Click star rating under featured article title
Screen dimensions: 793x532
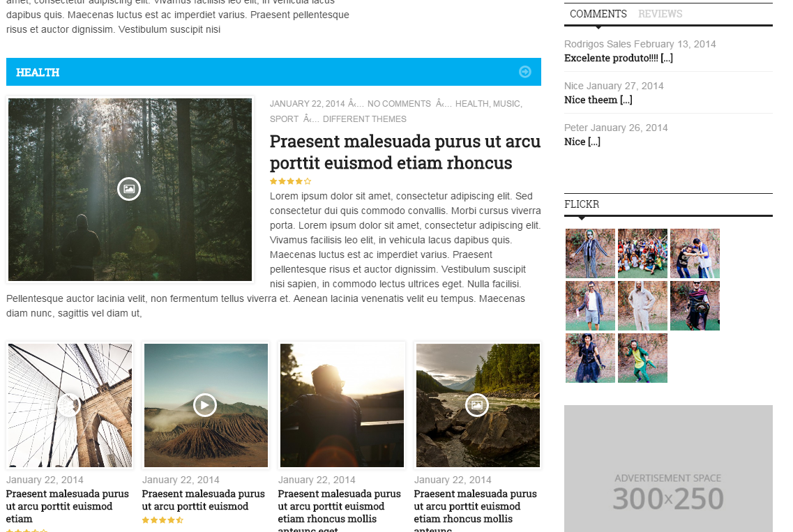tap(291, 181)
